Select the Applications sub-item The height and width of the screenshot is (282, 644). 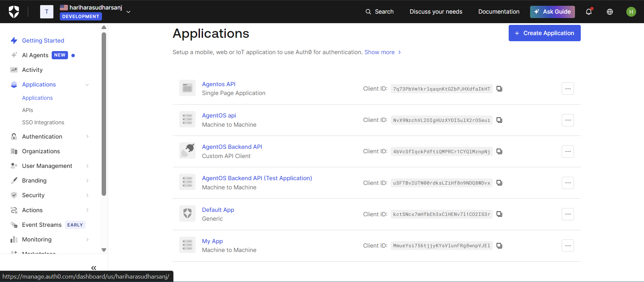37,98
